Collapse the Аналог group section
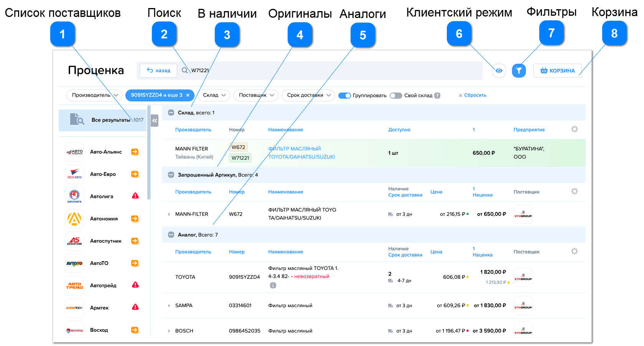This screenshot has height=346, width=644. point(171,235)
